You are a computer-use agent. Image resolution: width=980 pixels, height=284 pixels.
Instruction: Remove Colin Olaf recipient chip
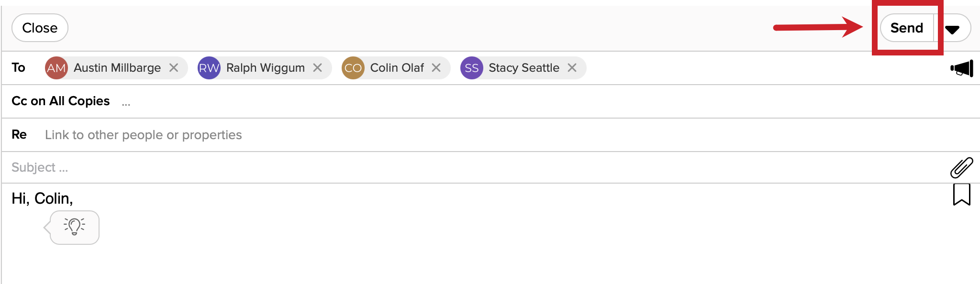(x=436, y=68)
